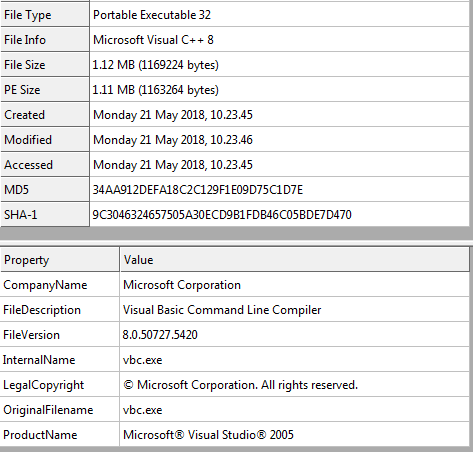Select the MD5 hash value

pos(198,190)
